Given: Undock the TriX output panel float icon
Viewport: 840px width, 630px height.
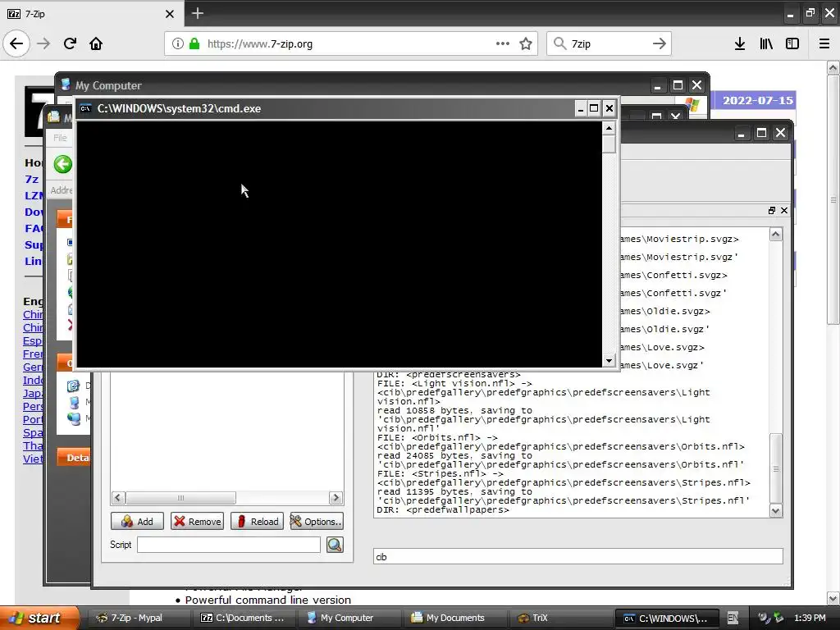Looking at the screenshot, I should click(x=771, y=211).
